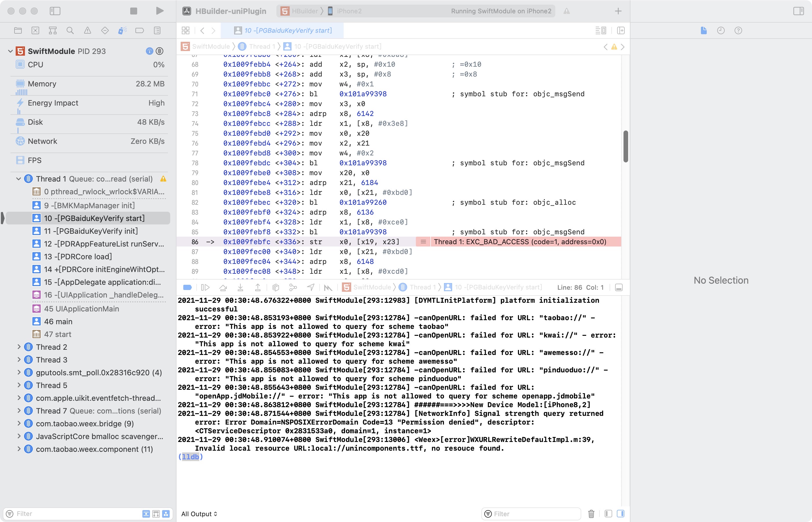This screenshot has width=812, height=522.
Task: Clear console with trash icon
Action: point(591,514)
